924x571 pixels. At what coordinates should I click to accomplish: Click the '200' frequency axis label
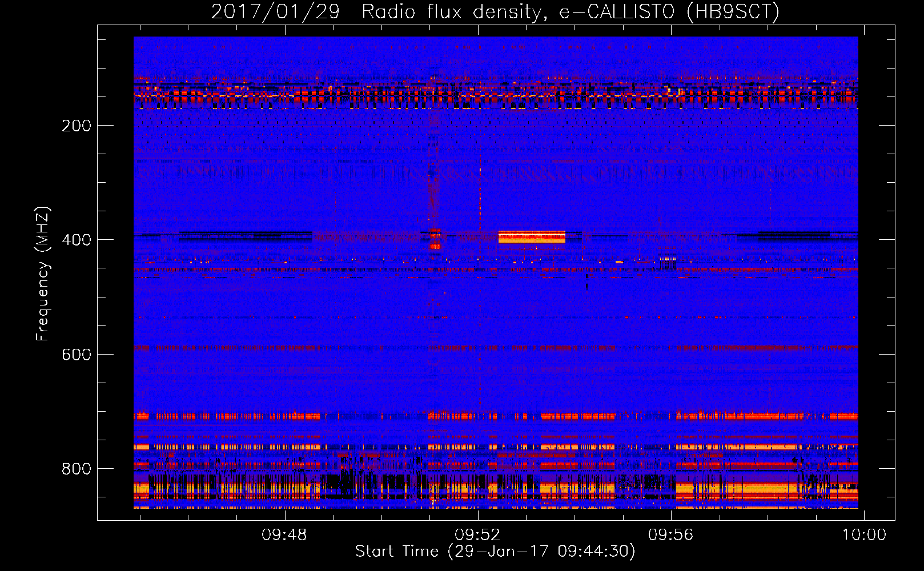(x=77, y=126)
